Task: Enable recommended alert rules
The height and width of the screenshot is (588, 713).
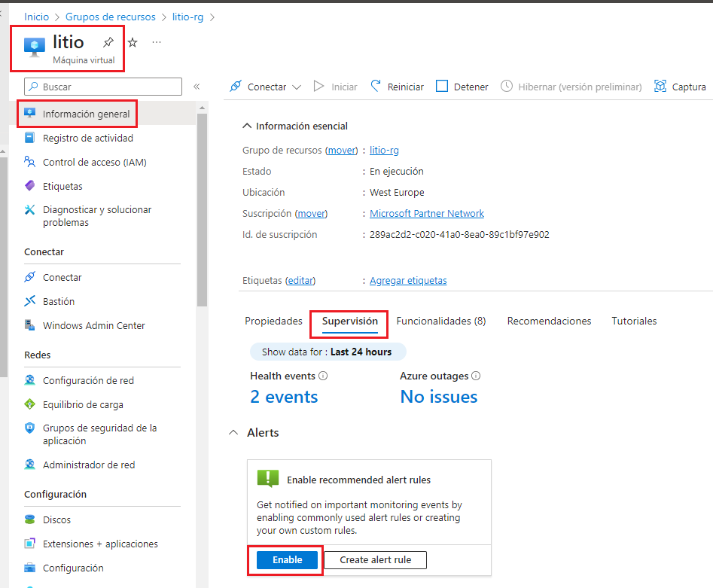Action: pos(285,560)
